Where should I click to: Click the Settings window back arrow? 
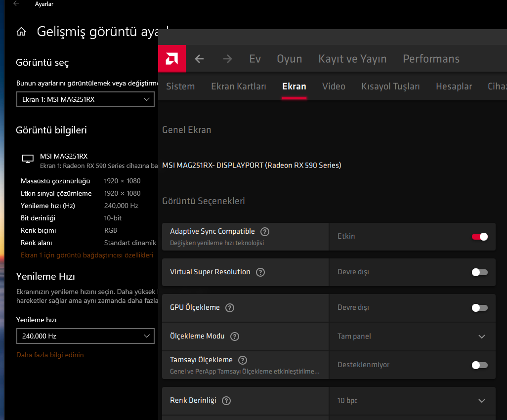coord(16,4)
